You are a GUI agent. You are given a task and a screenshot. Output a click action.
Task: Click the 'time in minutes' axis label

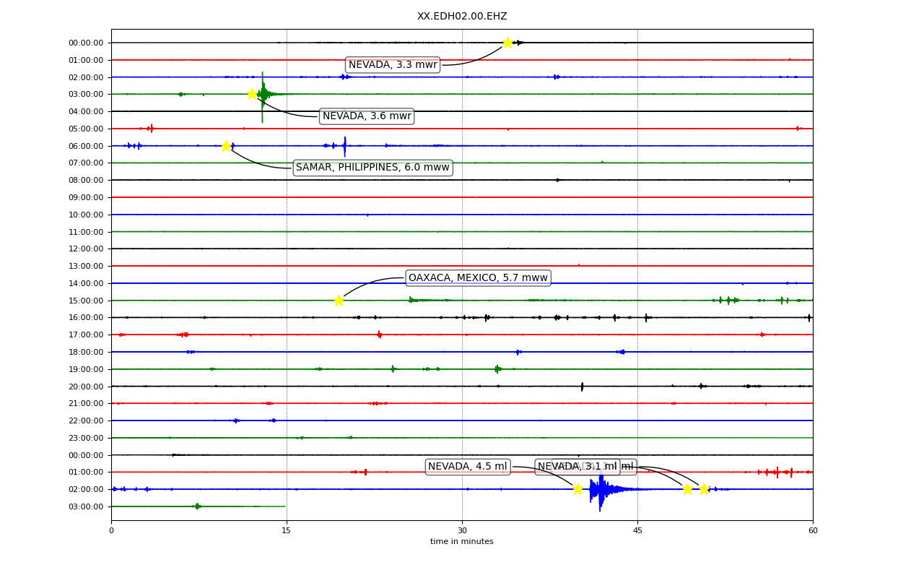(462, 542)
